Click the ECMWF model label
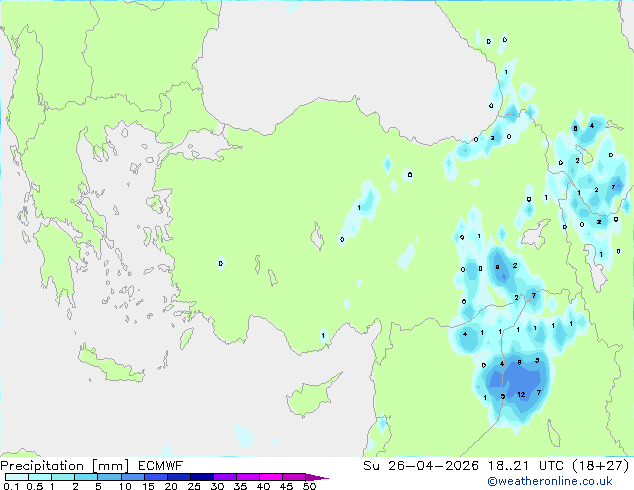The width and height of the screenshot is (634, 490). click(x=154, y=465)
